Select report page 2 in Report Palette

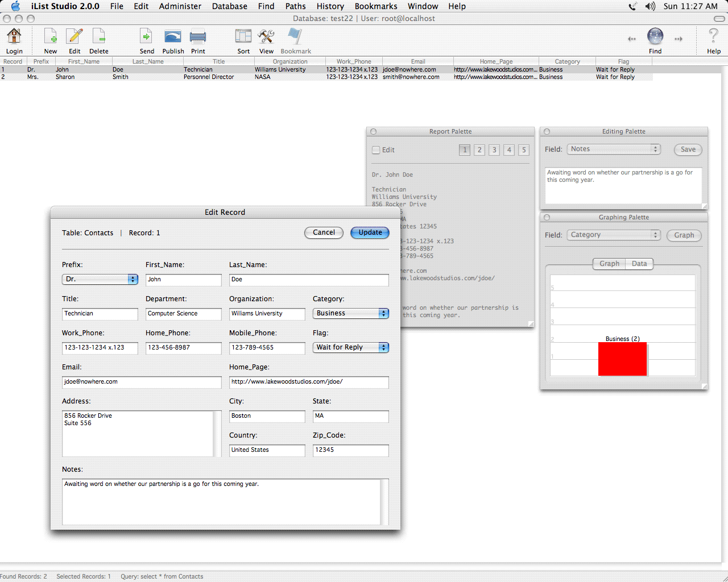tap(479, 150)
